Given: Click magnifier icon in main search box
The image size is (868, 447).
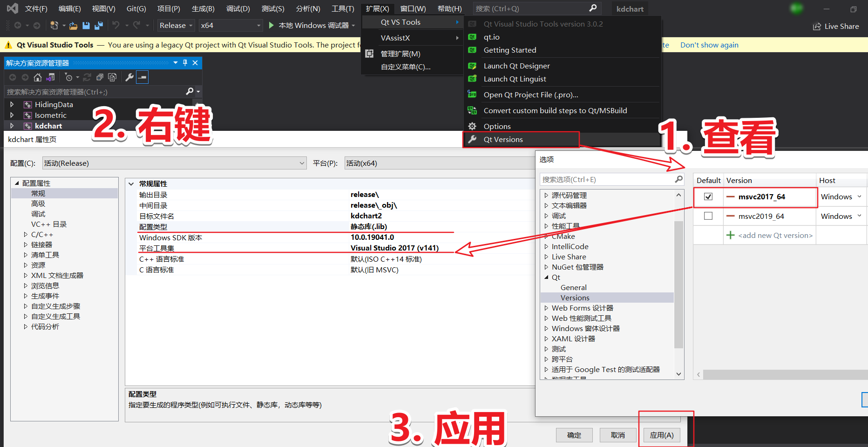Looking at the screenshot, I should 593,8.
